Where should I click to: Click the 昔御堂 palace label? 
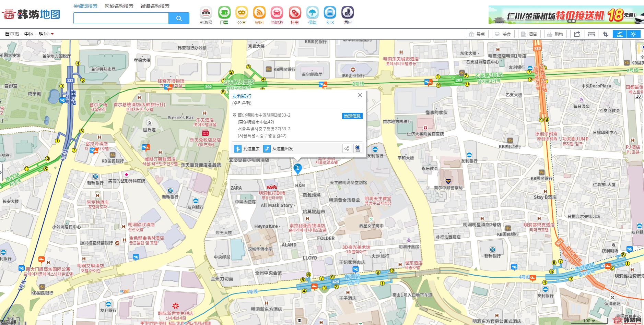coord(11,86)
